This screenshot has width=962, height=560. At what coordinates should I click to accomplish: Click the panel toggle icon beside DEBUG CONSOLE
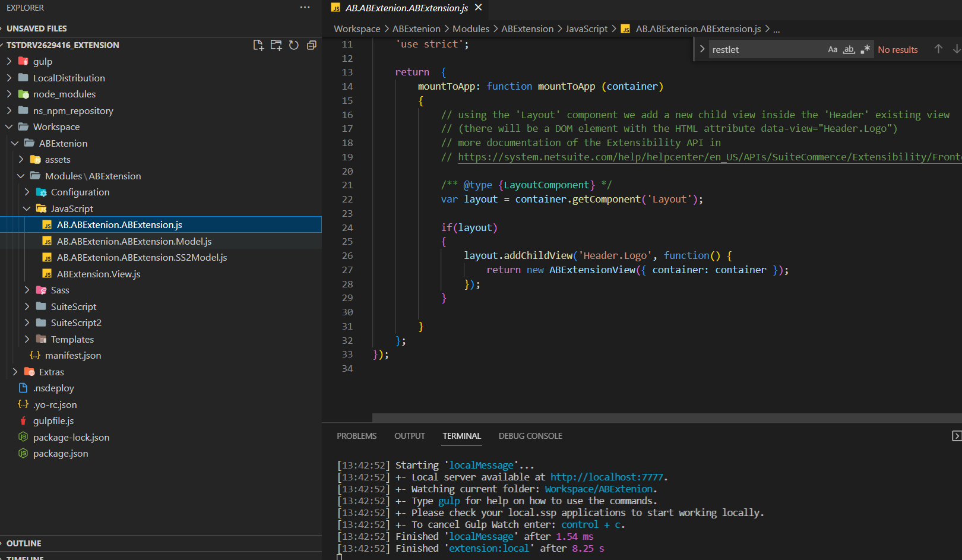click(957, 436)
